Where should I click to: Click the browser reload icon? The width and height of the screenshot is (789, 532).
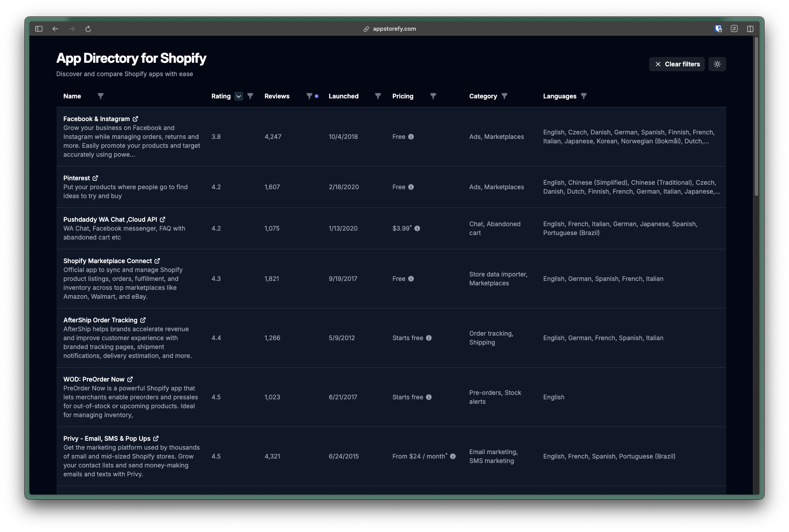(x=88, y=28)
